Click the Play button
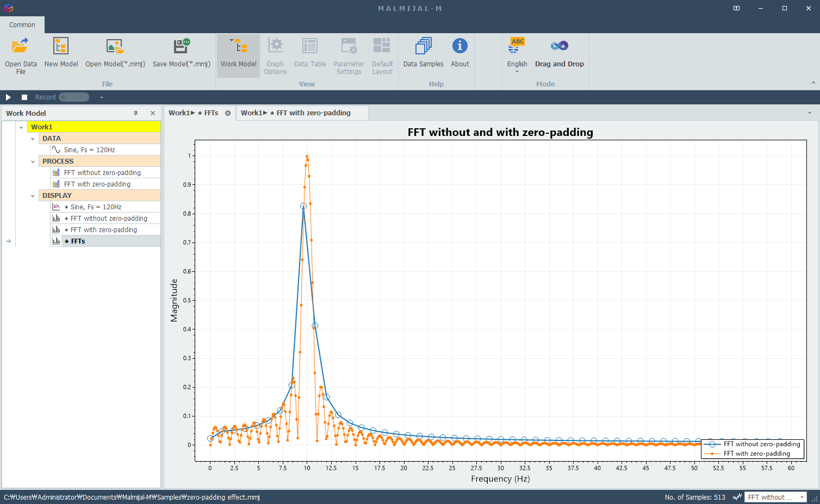This screenshot has height=504, width=820. 8,97
